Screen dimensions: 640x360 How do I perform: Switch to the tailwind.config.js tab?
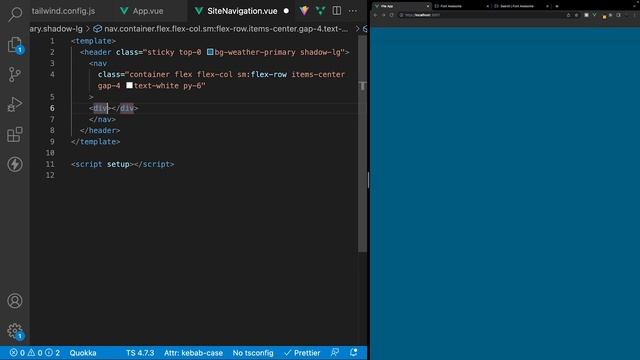point(63,11)
